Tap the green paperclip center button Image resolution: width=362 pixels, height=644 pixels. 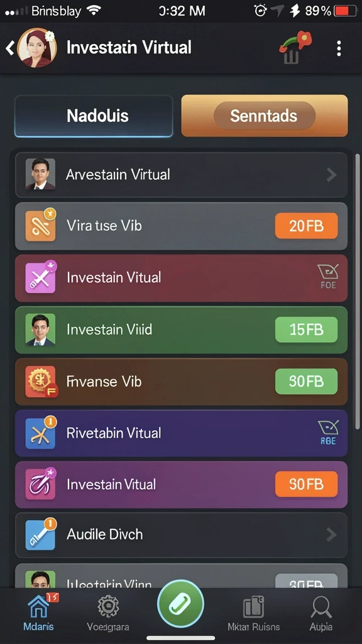[x=180, y=604]
